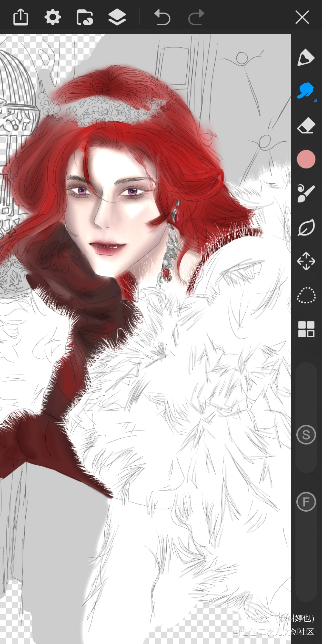Open the gallery folder icon
Viewport: 322px width, 644px height.
(85, 17)
